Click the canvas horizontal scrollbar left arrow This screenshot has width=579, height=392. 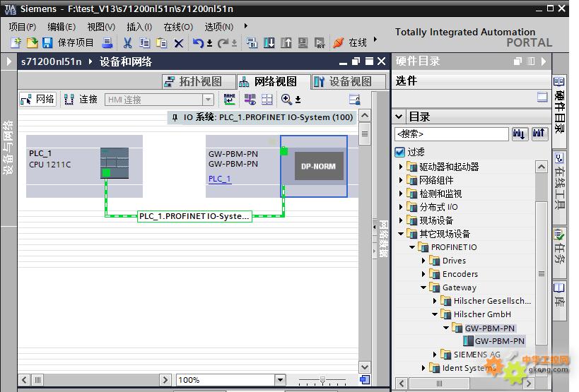[24, 379]
